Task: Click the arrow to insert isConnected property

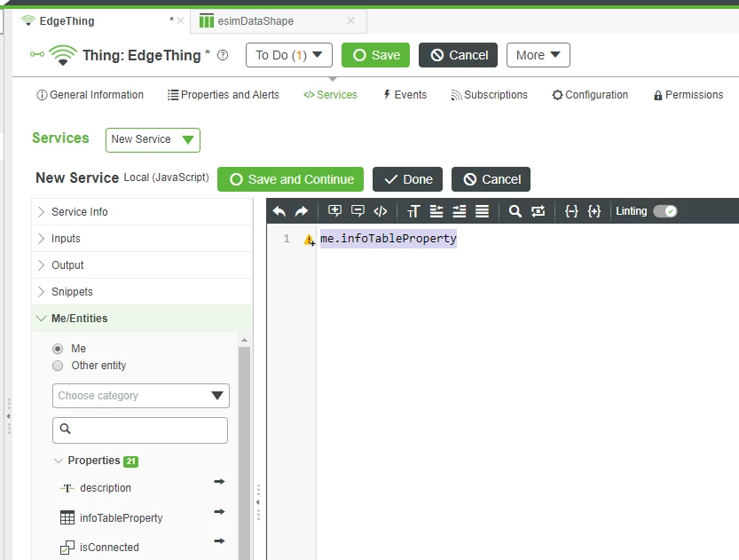Action: click(219, 540)
